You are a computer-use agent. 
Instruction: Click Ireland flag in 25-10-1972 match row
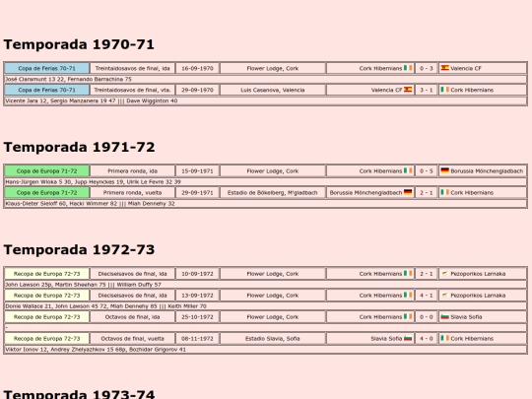408,317
